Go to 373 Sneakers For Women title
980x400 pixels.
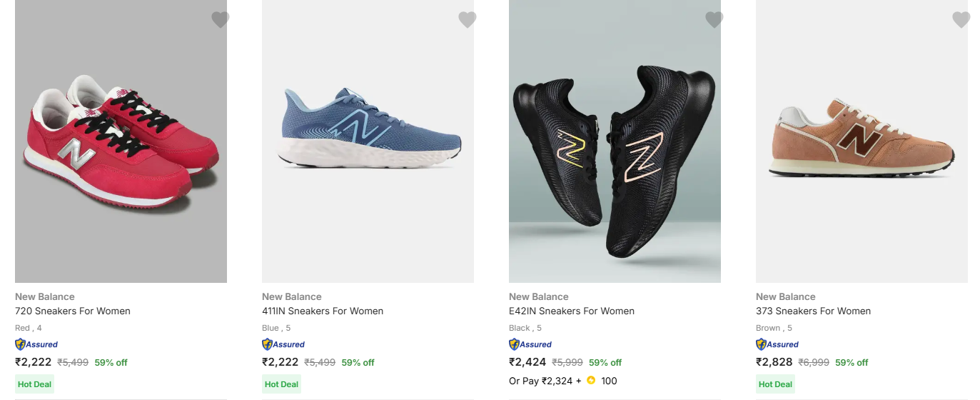click(x=813, y=311)
